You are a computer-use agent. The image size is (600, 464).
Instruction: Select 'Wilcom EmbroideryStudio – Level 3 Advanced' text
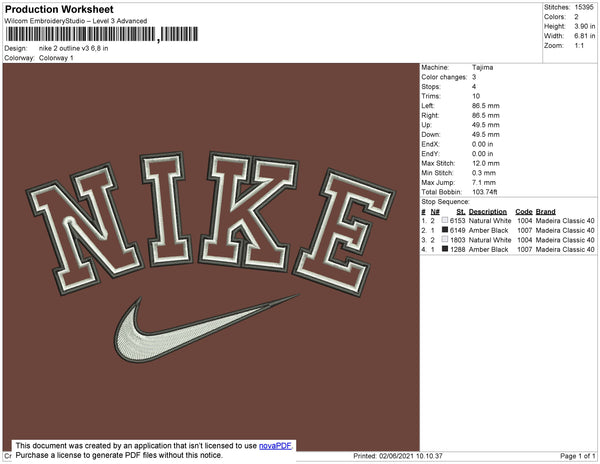76,21
